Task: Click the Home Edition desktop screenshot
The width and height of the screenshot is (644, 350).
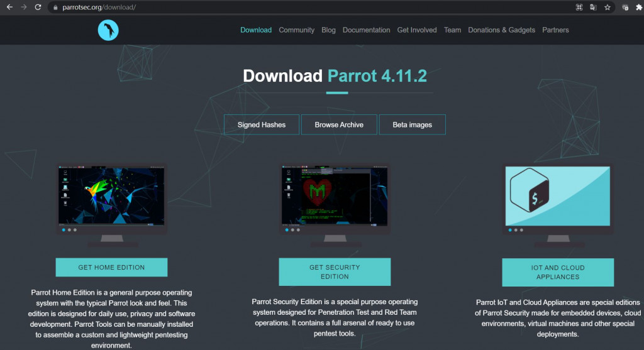Action: click(x=111, y=195)
